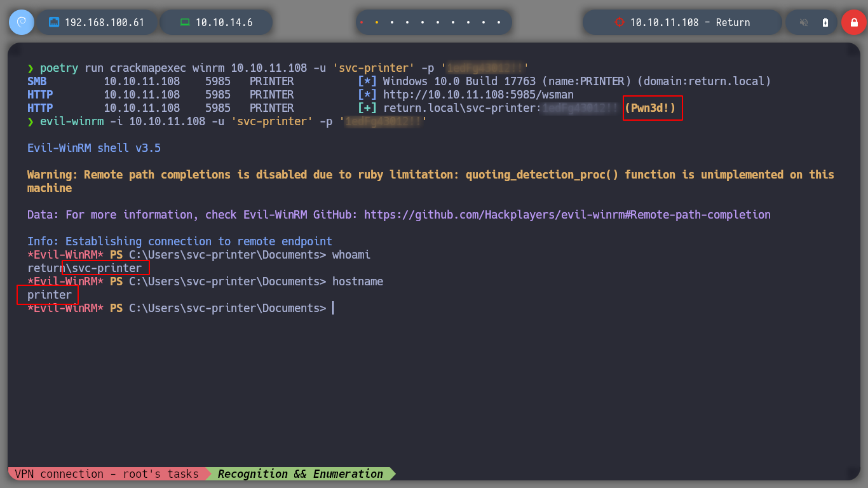Open the http://10.10.11.108:5985/wsman URL
Screen dimensions: 868x488
tap(478, 95)
